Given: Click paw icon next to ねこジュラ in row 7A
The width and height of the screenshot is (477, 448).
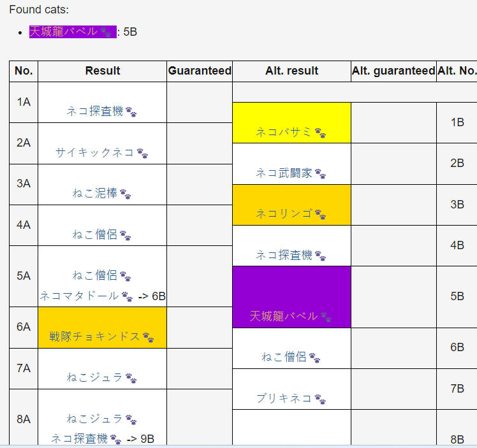Looking at the screenshot, I should (x=131, y=378).
